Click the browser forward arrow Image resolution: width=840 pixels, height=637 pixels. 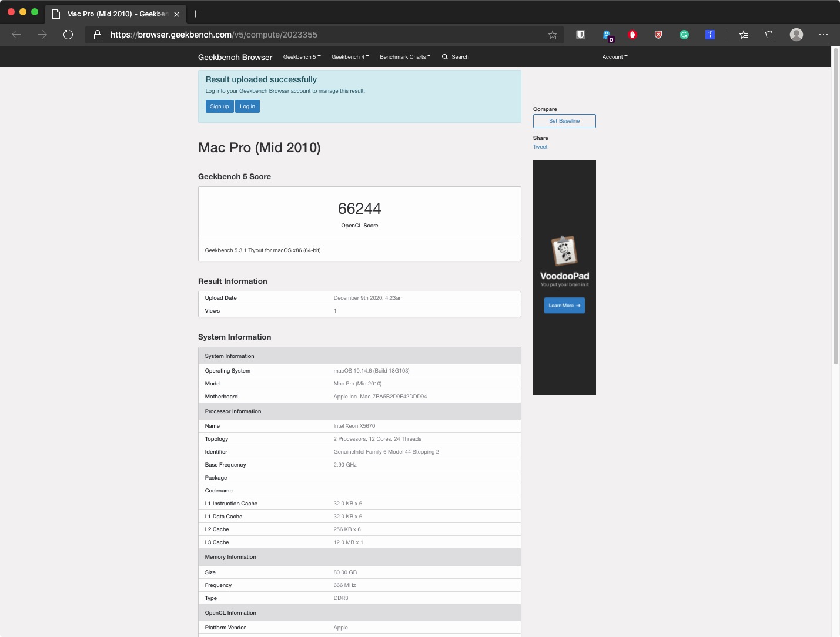click(x=42, y=35)
